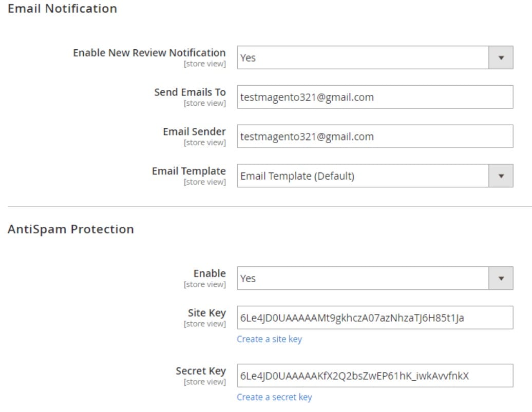Click the Enable New Review Notification select box
Viewport: 532px width, 412px height.
pyautogui.click(x=375, y=57)
